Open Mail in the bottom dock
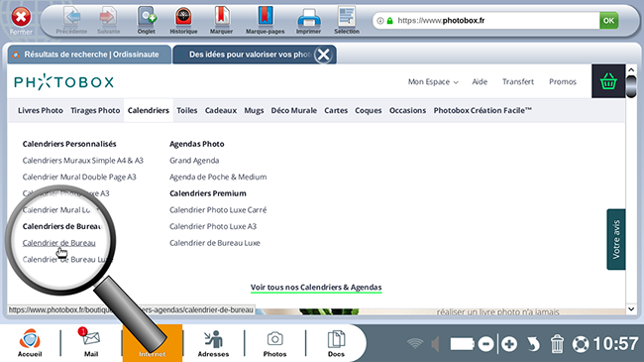 pyautogui.click(x=91, y=343)
